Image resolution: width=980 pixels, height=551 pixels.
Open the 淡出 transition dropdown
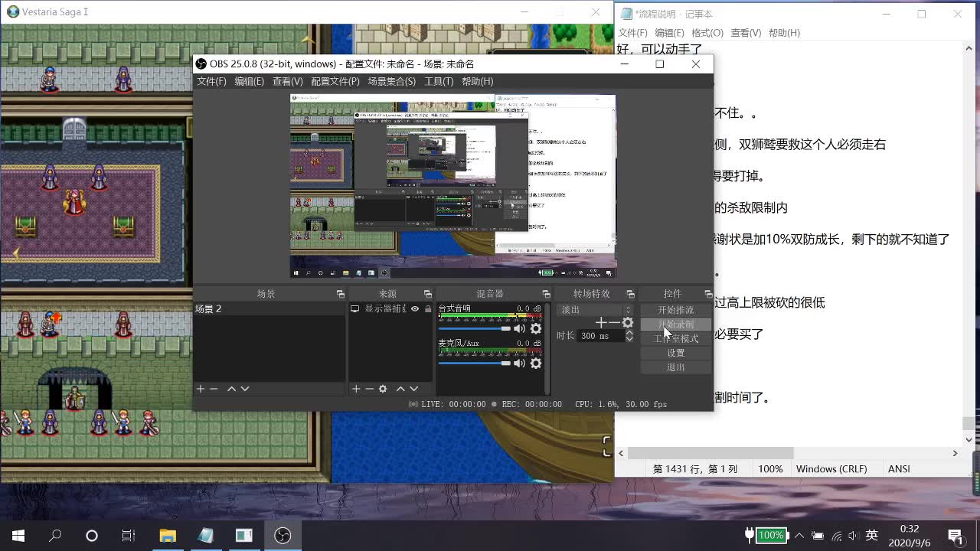(596, 310)
